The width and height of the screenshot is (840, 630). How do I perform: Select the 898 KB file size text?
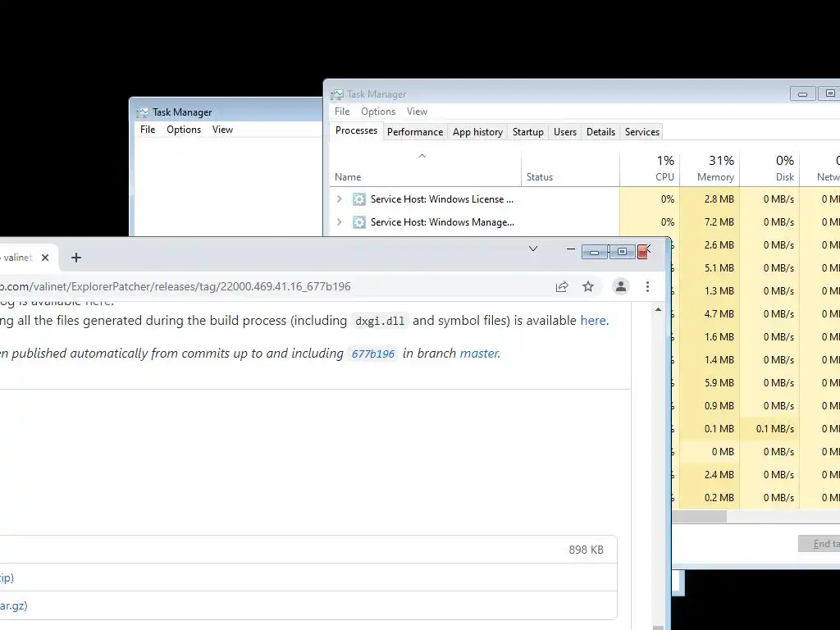point(586,550)
